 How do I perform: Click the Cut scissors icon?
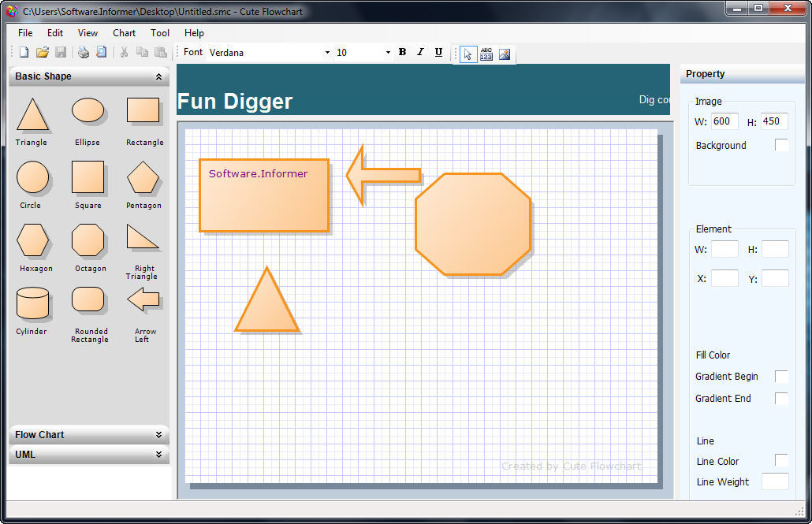[125, 52]
